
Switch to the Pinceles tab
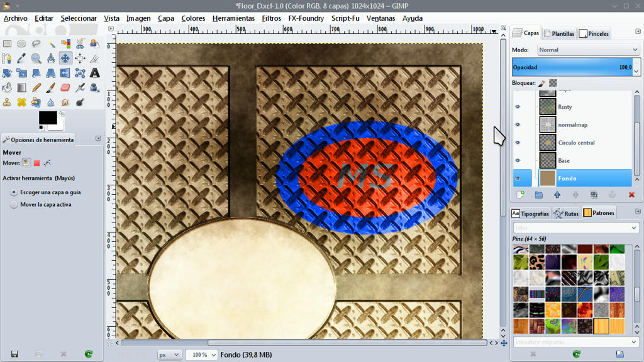[x=594, y=34]
